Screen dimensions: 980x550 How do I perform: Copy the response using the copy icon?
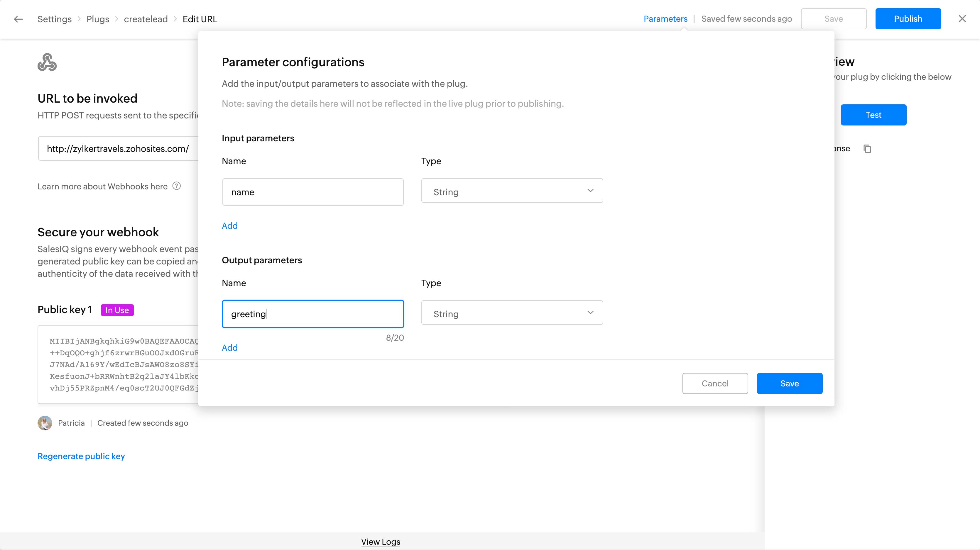point(868,148)
